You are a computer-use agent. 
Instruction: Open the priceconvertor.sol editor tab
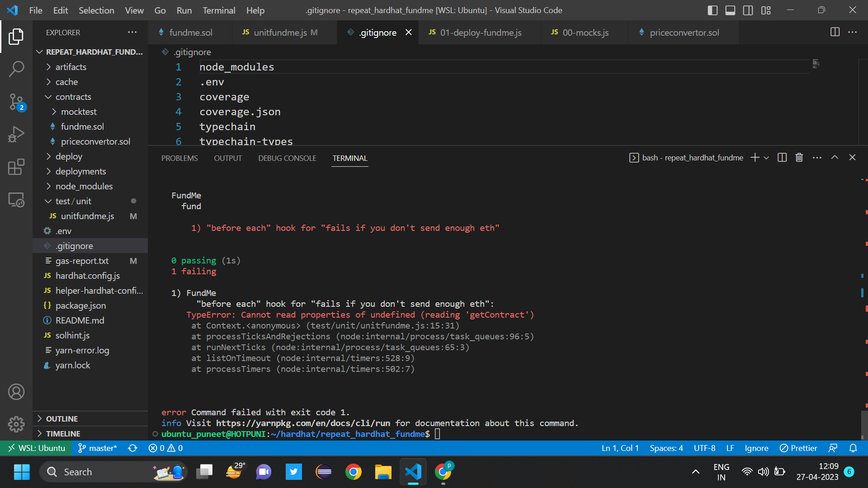click(x=684, y=32)
